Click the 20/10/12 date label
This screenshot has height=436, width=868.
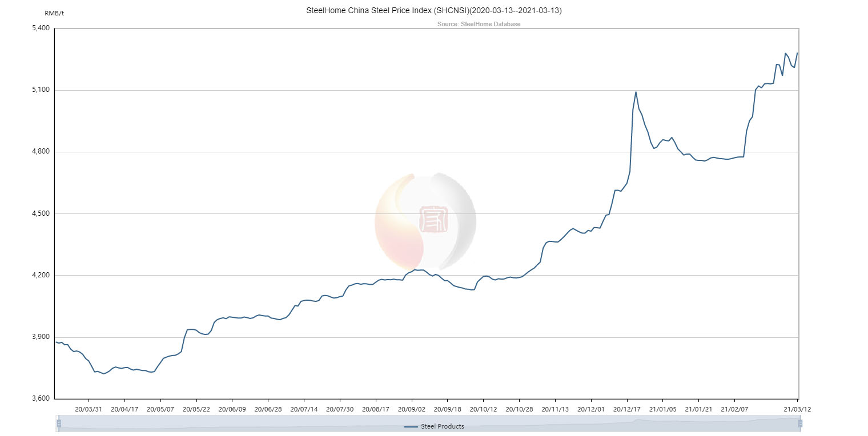point(483,409)
